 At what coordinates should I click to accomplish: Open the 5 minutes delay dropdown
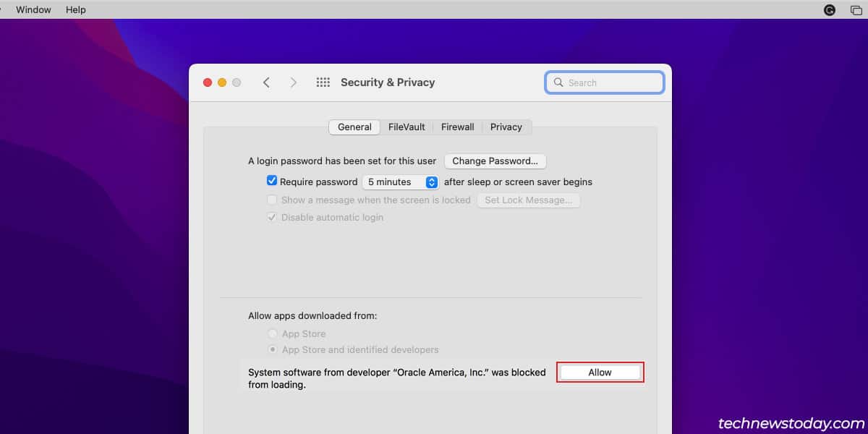(400, 182)
